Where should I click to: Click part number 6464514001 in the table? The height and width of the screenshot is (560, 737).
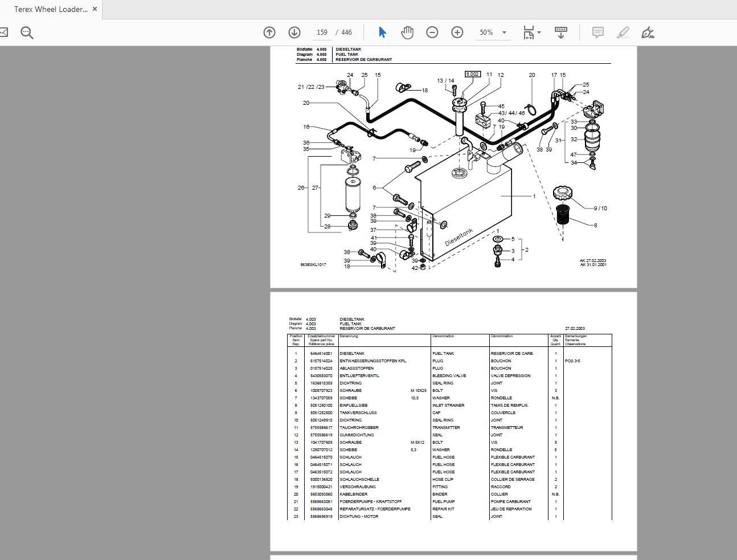321,354
